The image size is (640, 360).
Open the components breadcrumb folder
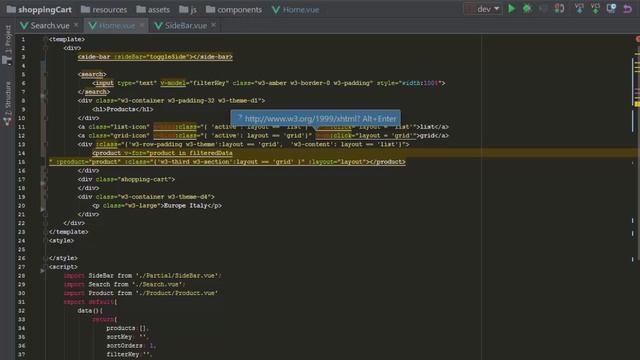pyautogui.click(x=234, y=9)
